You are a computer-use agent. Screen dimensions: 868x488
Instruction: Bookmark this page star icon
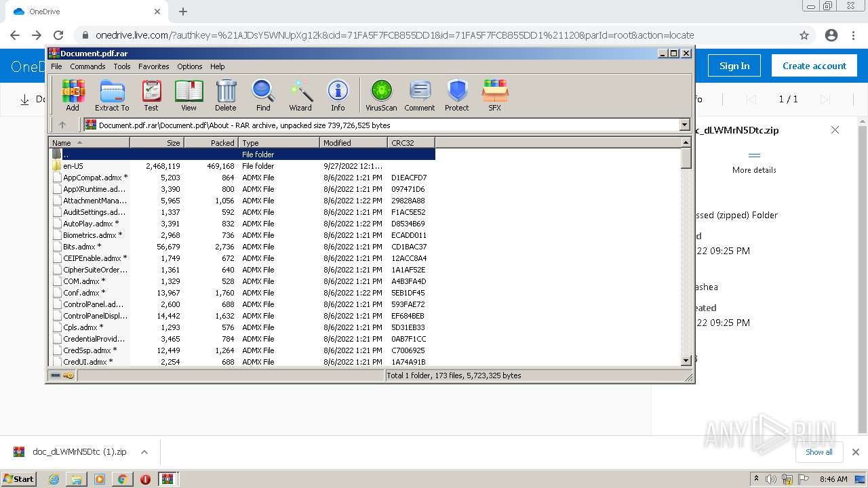(804, 35)
